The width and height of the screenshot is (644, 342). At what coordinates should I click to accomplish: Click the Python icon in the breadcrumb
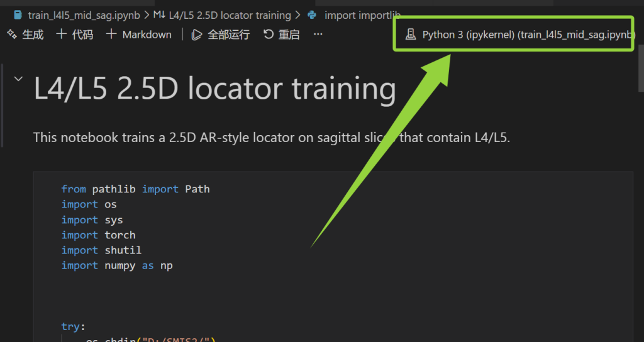[x=312, y=15]
